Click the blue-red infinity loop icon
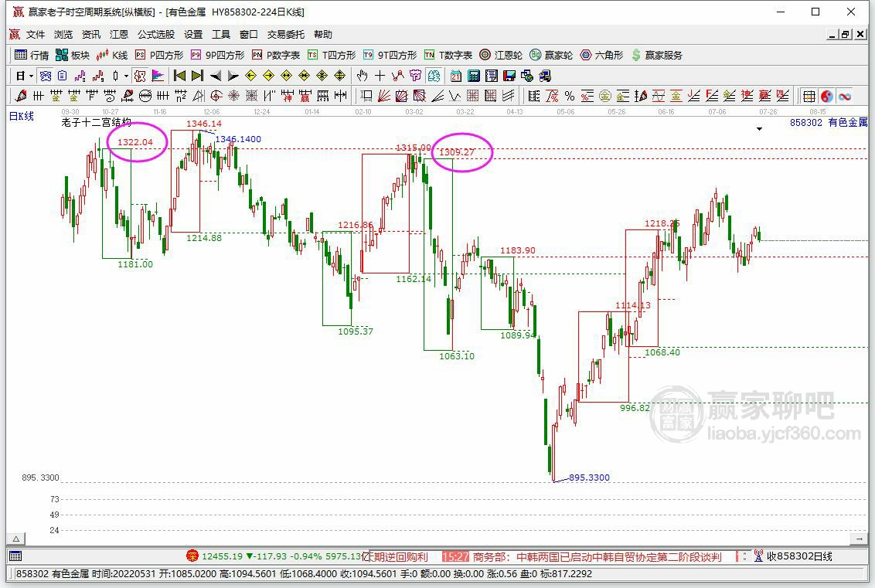 [845, 96]
